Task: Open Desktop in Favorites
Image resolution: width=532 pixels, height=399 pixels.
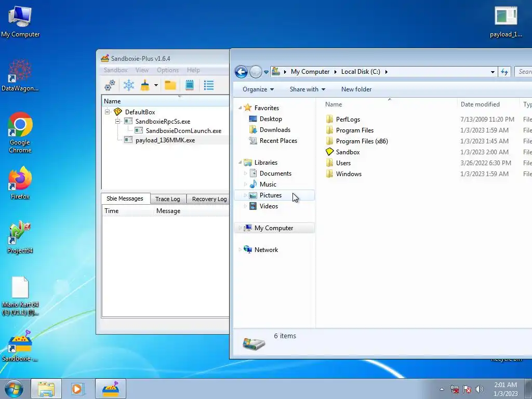Action: coord(270,119)
